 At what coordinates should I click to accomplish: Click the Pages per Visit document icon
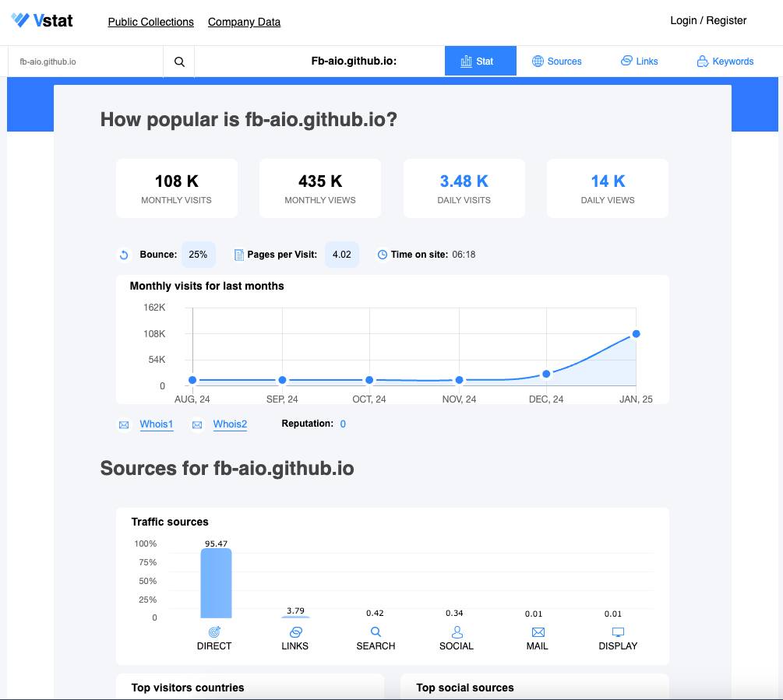(238, 255)
